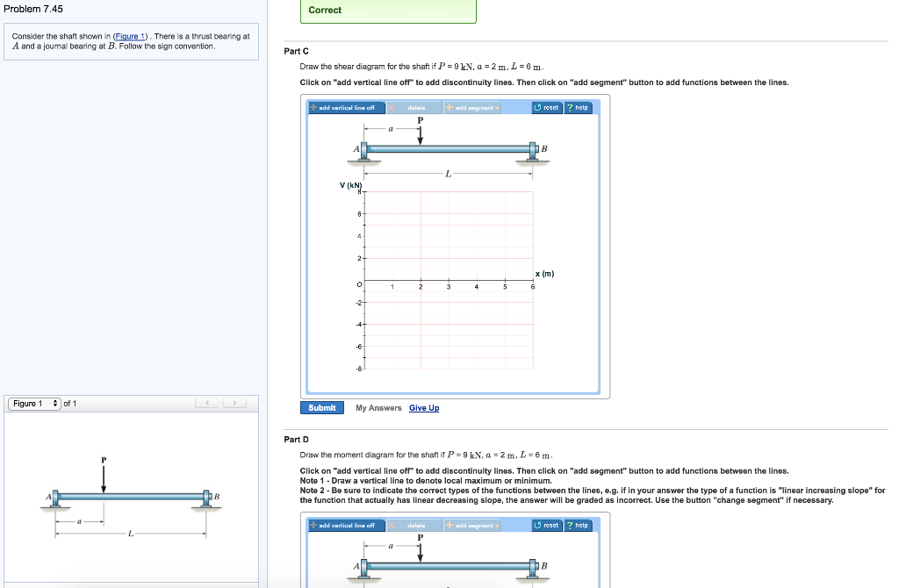Click the 'Part D' heading text

[297, 440]
